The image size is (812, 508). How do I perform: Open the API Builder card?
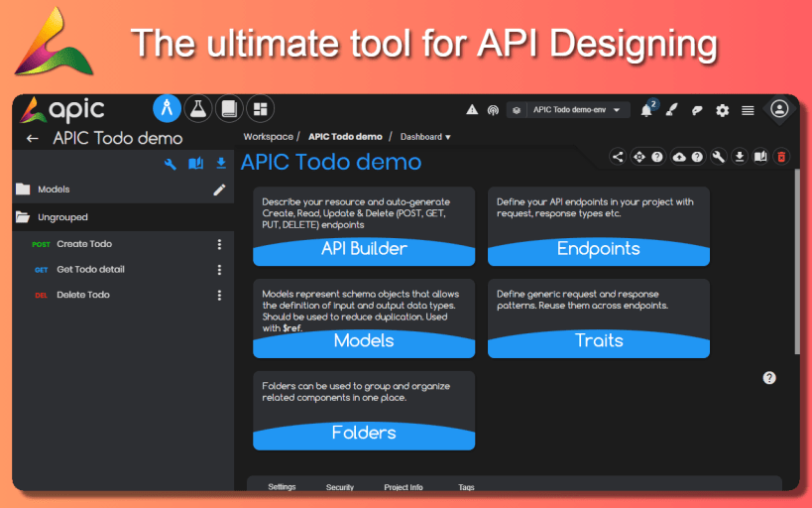pyautogui.click(x=364, y=226)
